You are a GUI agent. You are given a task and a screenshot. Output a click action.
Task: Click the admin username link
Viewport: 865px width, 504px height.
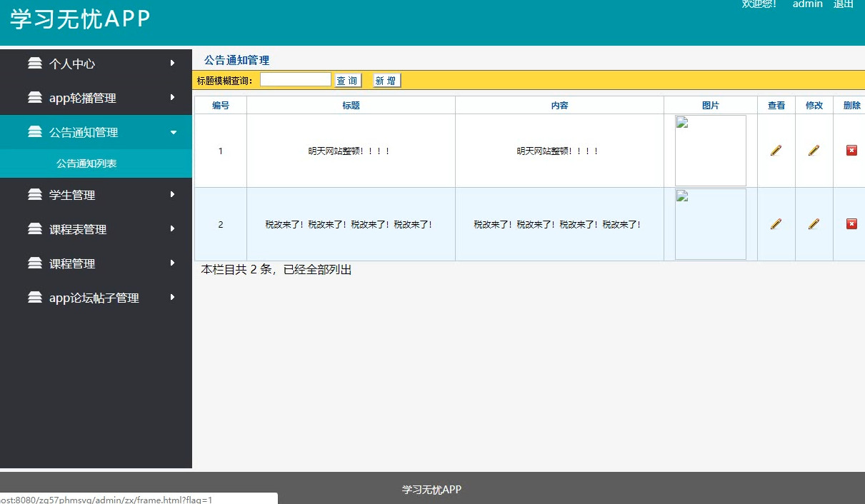(x=808, y=4)
